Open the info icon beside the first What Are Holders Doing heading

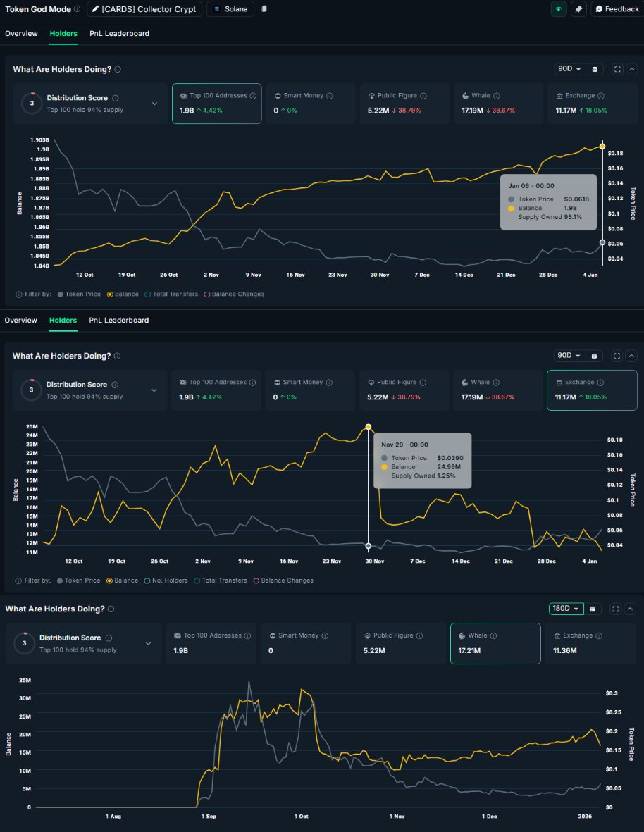point(118,70)
